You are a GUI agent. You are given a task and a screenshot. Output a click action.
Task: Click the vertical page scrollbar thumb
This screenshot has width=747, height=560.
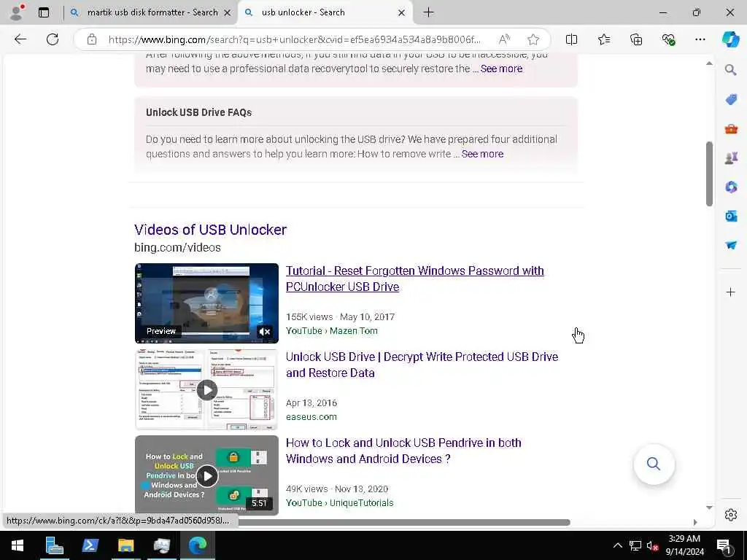pyautogui.click(x=709, y=174)
